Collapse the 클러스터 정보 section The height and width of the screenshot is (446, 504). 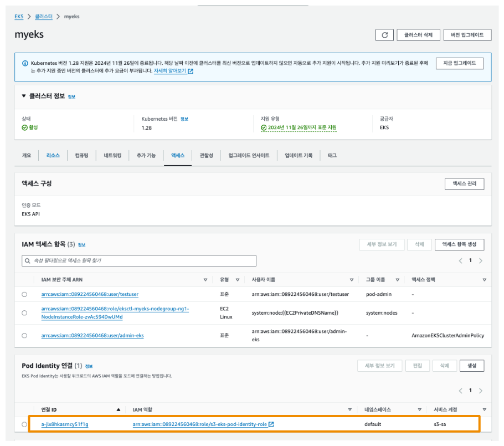24,96
